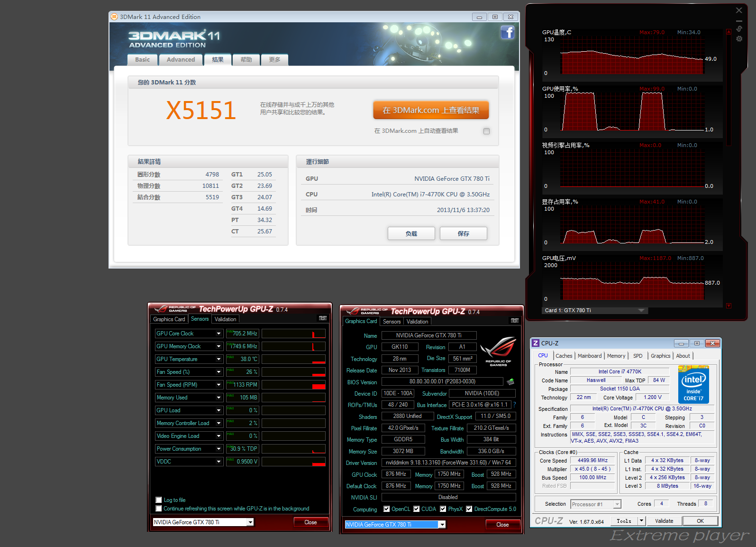
Task: Open the GPU Temperature sensor dropdown
Action: (x=219, y=359)
